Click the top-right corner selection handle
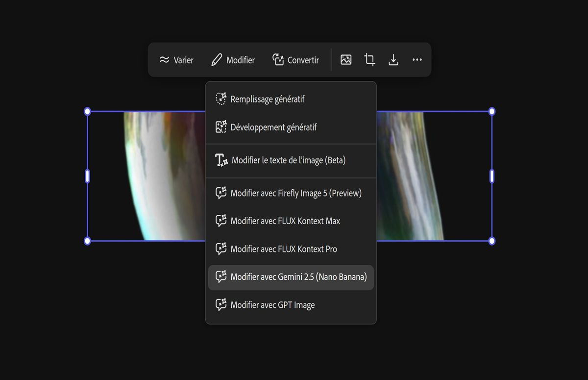This screenshot has height=380, width=588. click(x=492, y=111)
